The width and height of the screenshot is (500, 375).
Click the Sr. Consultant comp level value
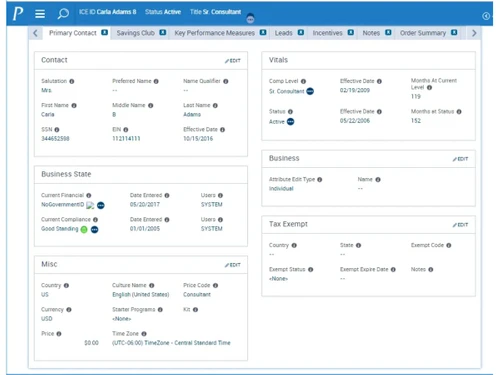click(287, 91)
